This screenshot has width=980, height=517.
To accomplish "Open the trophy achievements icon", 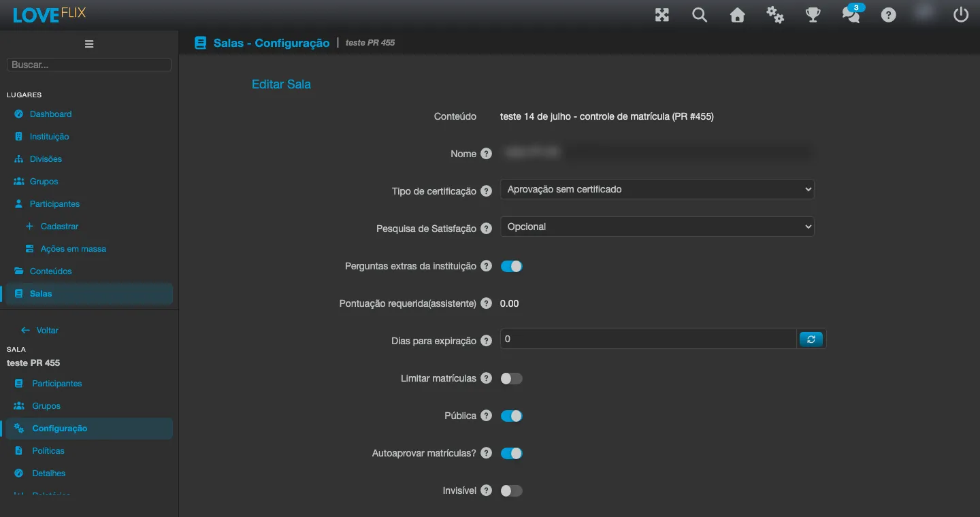I will 813,15.
